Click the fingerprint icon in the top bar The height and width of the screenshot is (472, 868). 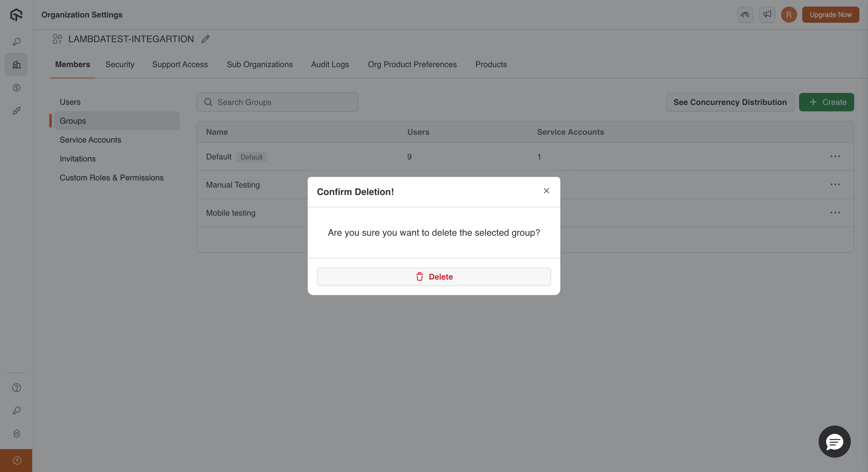[x=745, y=14]
